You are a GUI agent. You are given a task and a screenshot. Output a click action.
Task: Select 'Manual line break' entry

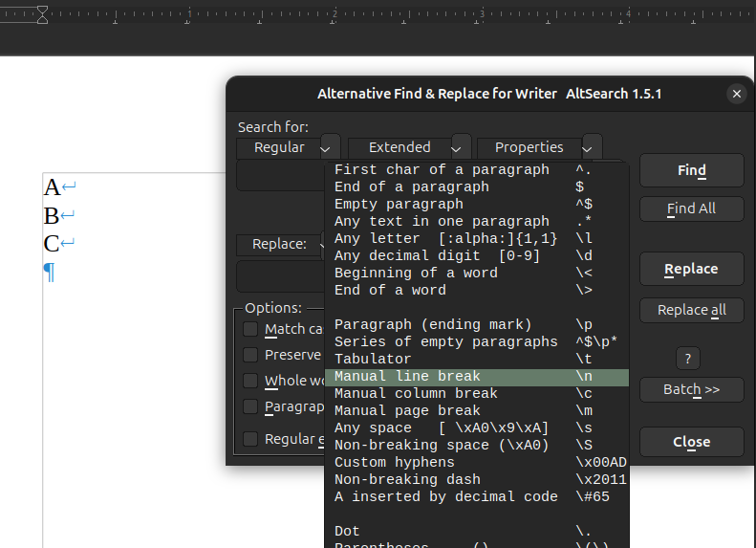tap(476, 376)
